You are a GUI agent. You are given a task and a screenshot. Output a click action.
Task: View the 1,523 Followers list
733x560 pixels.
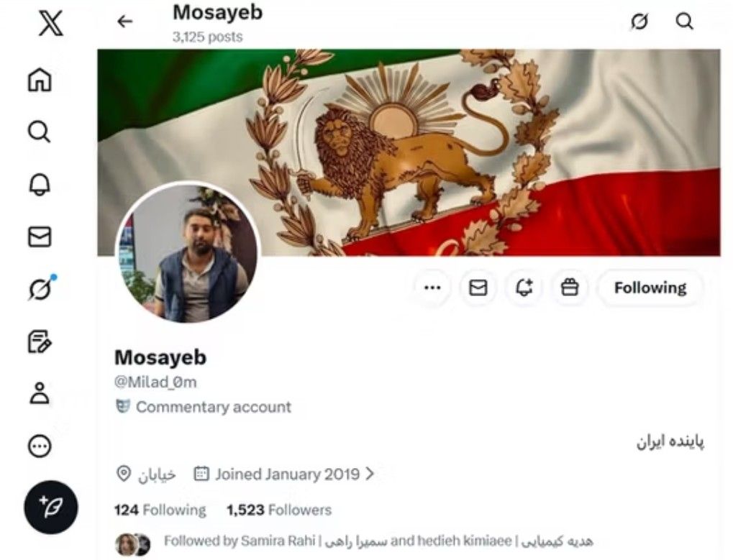[x=279, y=510]
